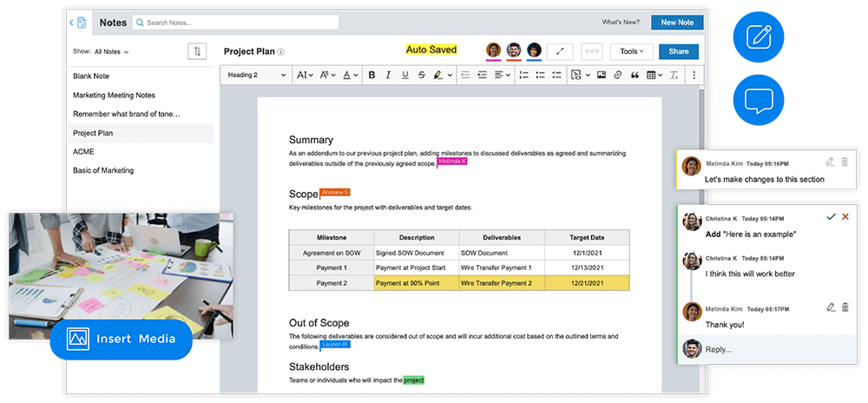Click the Search Notes field
This screenshot has height=403, width=868.
point(235,23)
